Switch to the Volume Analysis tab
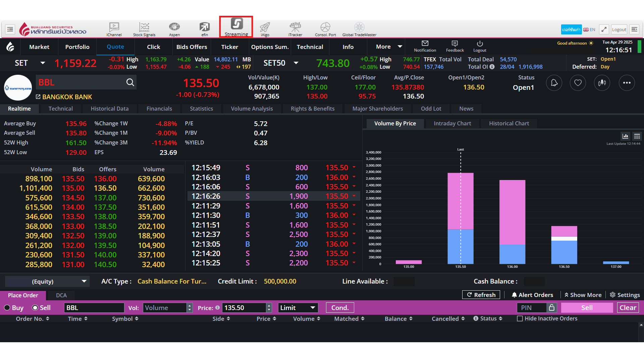The height and width of the screenshot is (362, 644). click(252, 109)
